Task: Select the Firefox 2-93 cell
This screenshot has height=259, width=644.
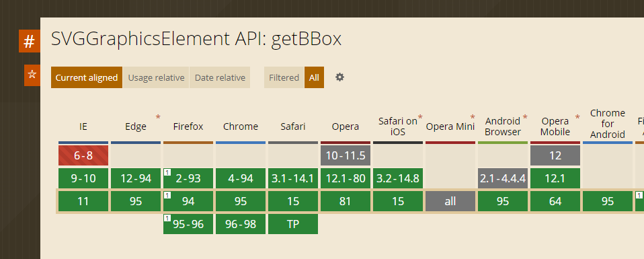Action: [x=188, y=178]
